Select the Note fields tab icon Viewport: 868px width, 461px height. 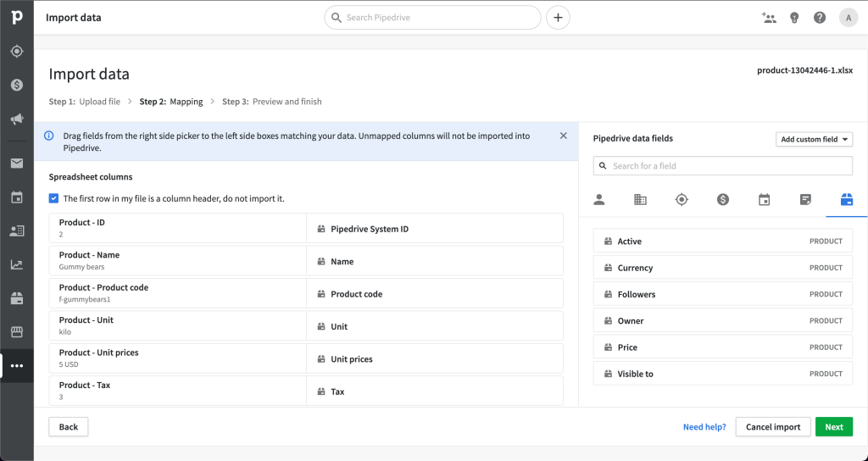(x=805, y=200)
